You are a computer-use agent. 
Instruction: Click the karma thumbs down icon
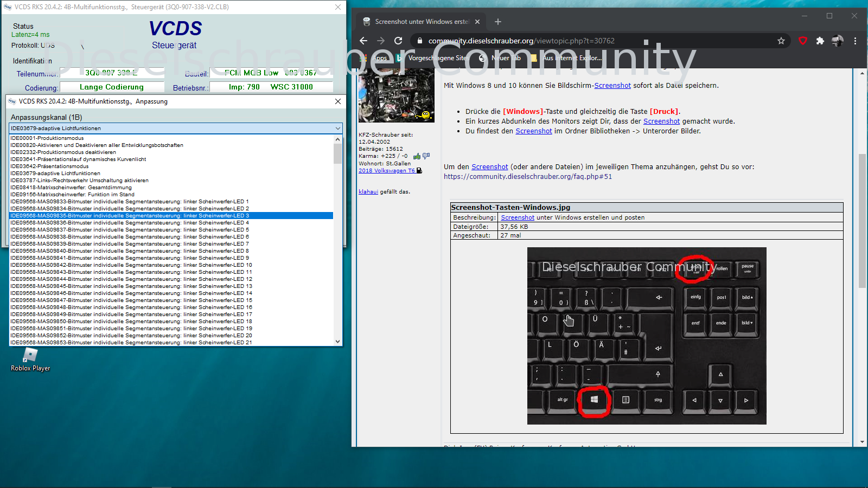click(x=426, y=156)
